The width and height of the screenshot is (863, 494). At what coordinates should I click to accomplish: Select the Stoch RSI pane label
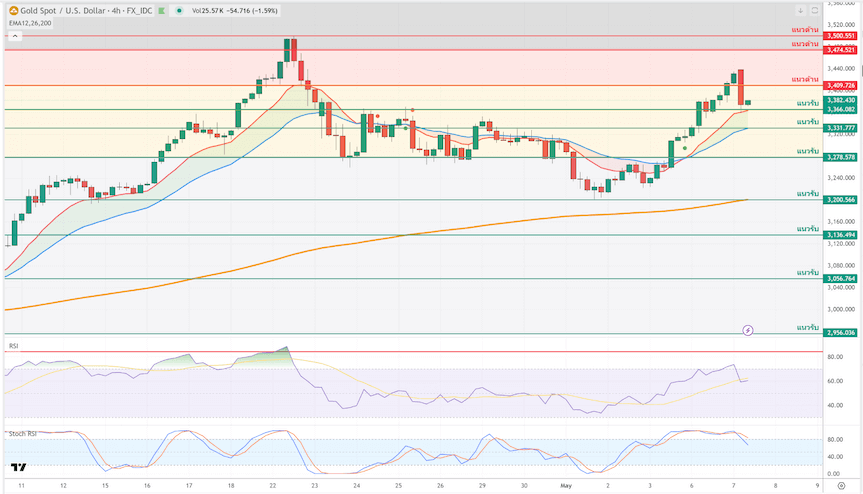23,433
